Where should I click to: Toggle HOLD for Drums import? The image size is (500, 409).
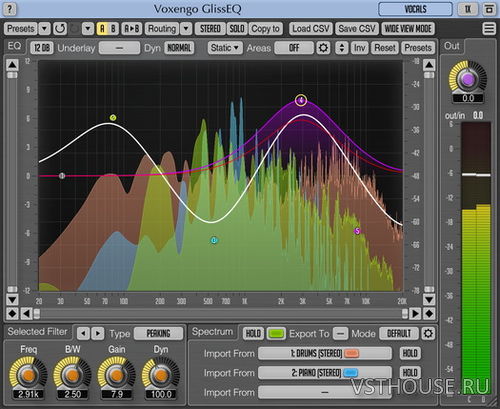click(x=410, y=353)
